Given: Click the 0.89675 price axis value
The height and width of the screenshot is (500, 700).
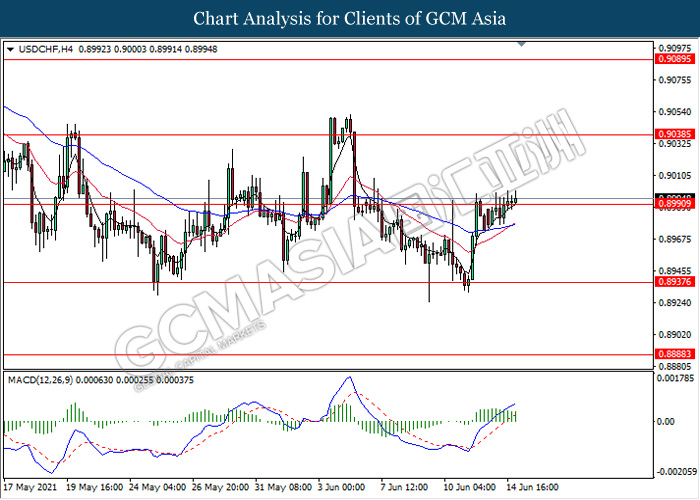Looking at the screenshot, I should pos(675,239).
